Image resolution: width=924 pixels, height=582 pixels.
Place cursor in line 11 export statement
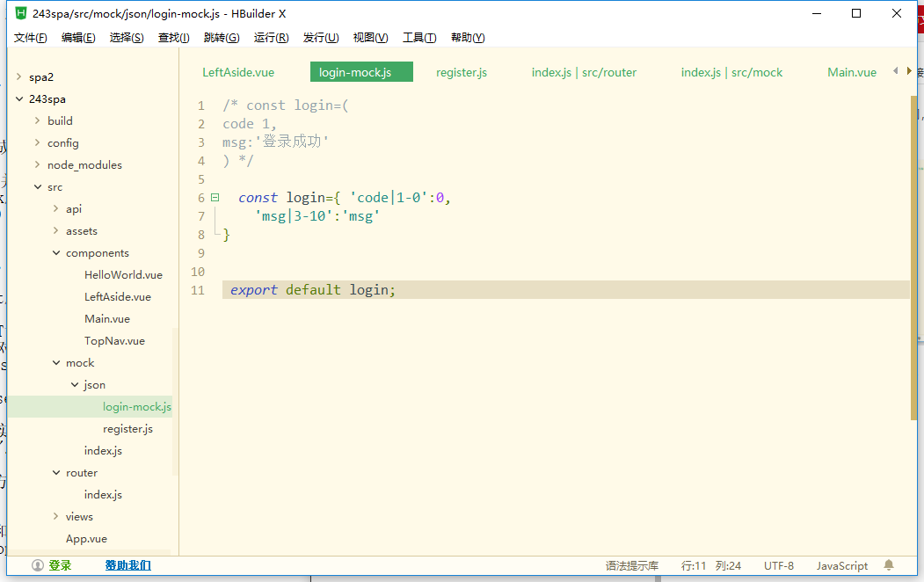click(x=312, y=290)
